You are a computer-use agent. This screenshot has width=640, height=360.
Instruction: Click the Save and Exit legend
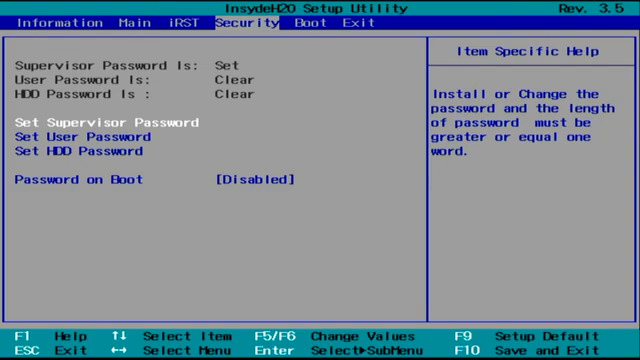coord(547,351)
